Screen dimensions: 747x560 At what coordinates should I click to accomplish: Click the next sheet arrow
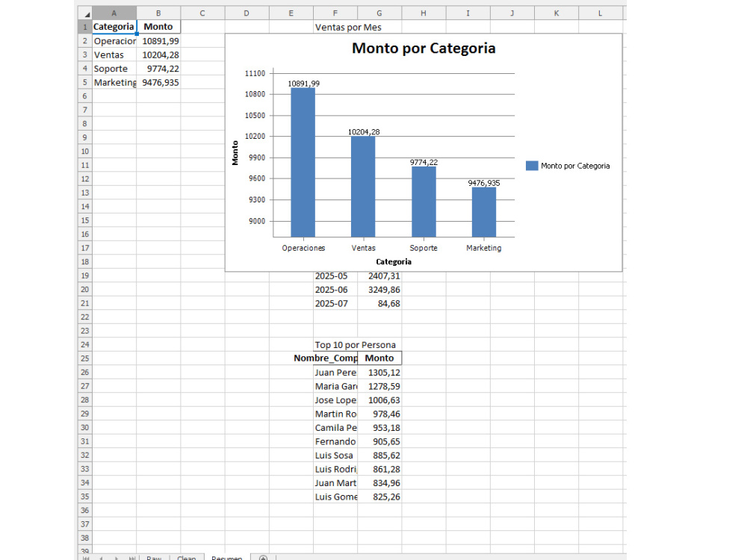point(117,558)
